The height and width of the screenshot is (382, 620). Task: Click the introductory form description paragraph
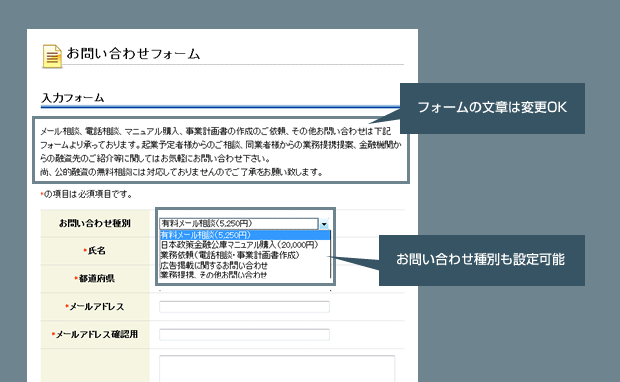click(x=221, y=152)
